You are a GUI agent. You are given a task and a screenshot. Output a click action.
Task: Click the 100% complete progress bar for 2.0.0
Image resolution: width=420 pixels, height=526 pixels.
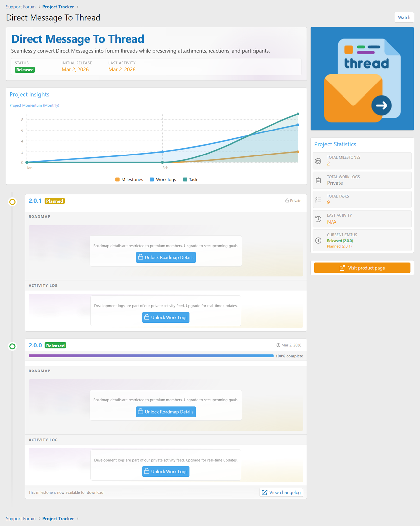click(x=151, y=356)
